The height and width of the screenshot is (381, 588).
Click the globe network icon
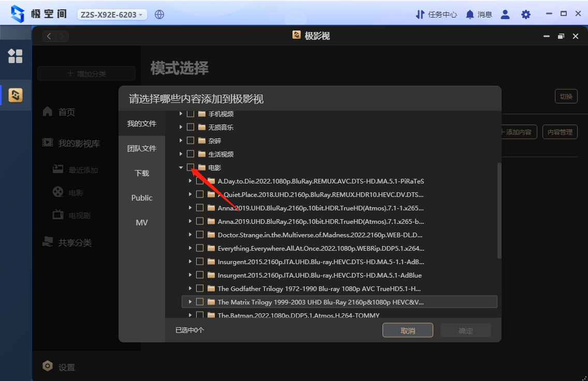tap(159, 14)
